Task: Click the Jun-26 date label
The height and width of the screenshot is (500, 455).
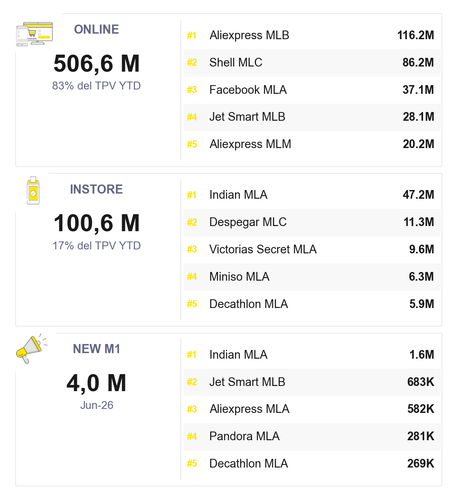Action: pyautogui.click(x=96, y=405)
